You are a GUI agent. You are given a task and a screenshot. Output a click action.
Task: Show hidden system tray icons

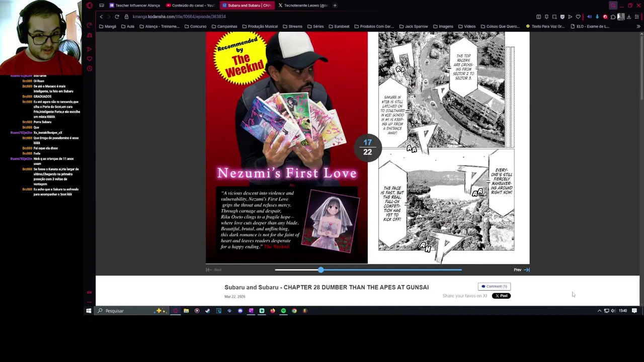[x=599, y=311]
